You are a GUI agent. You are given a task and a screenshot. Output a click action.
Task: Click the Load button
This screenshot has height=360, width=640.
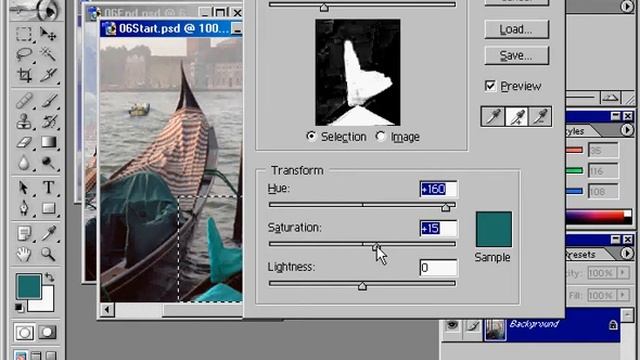coord(516,29)
